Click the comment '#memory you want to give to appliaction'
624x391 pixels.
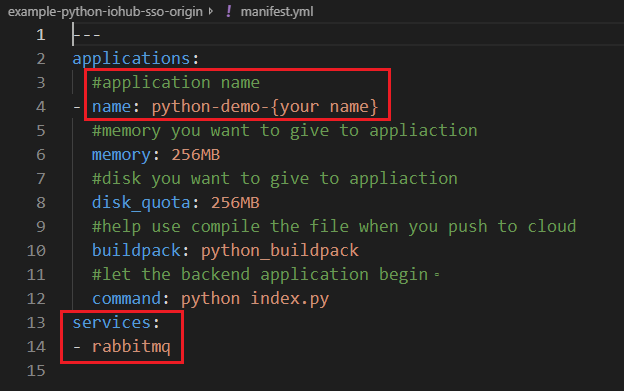point(285,131)
